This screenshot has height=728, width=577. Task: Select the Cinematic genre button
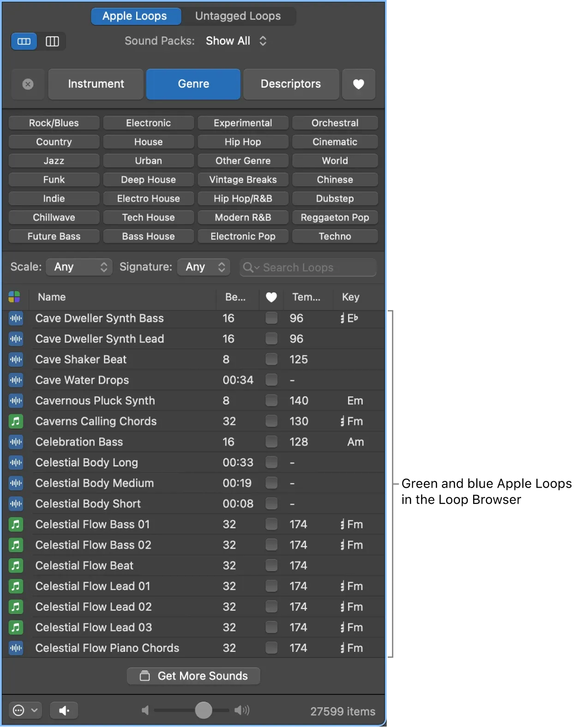[x=335, y=142]
